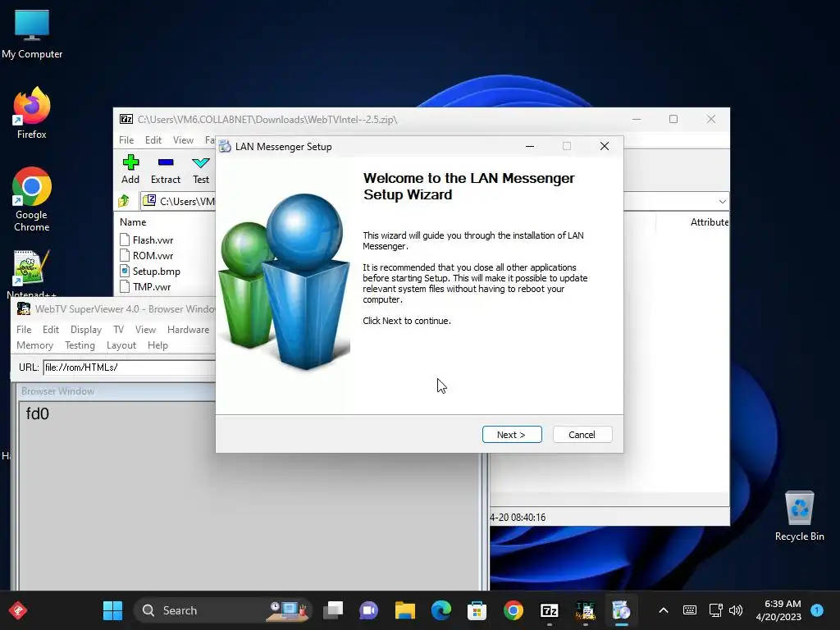Switch to 7-Zip on the taskbar
The width and height of the screenshot is (840, 630).
549,610
